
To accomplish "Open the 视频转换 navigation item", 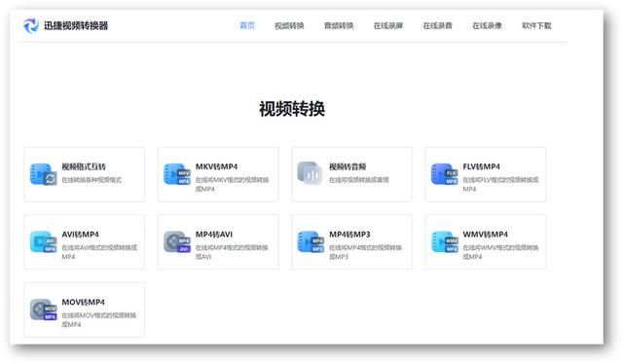I will click(289, 26).
